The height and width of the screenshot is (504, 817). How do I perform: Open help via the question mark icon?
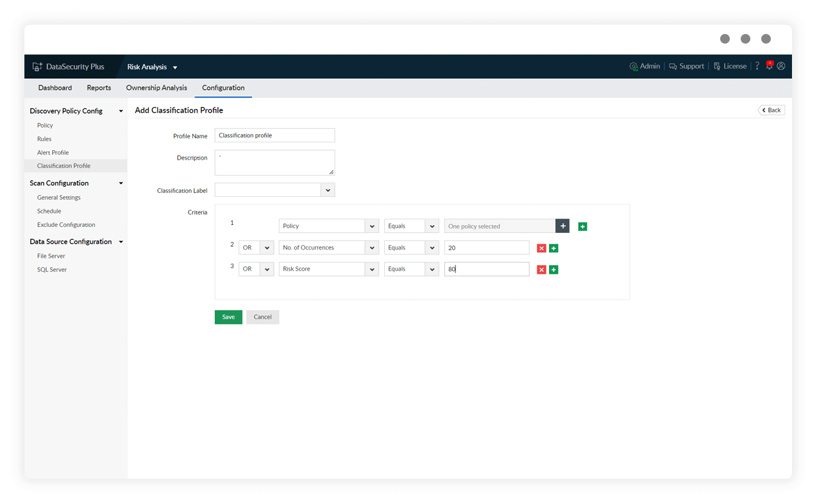pyautogui.click(x=757, y=66)
